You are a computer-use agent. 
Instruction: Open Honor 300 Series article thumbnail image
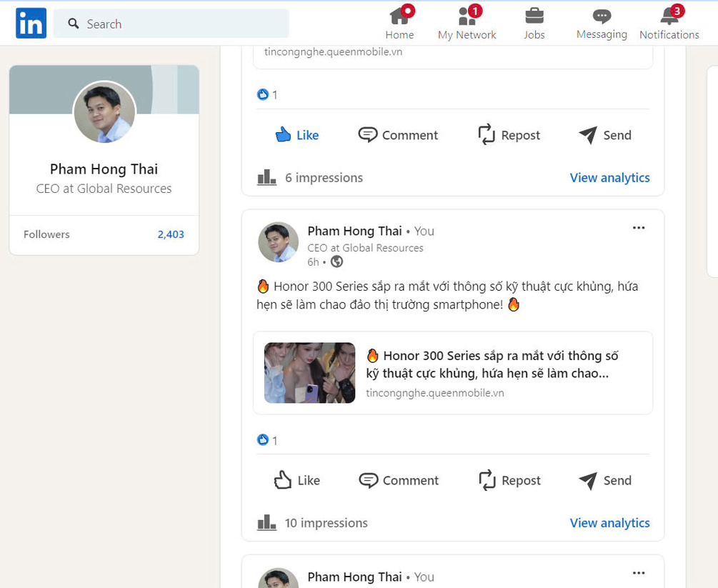coord(309,373)
